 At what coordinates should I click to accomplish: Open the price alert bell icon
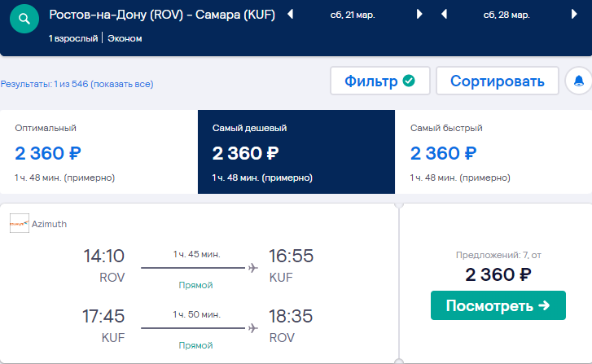578,81
